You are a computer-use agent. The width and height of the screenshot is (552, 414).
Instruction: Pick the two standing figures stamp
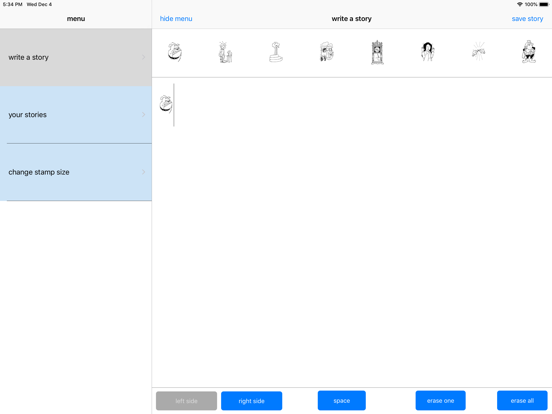pos(225,52)
